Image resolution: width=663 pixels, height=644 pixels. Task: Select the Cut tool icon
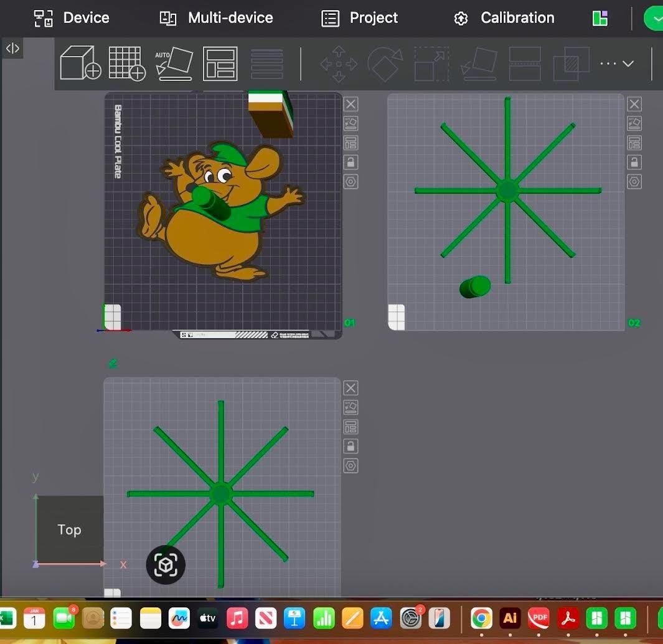click(x=525, y=64)
